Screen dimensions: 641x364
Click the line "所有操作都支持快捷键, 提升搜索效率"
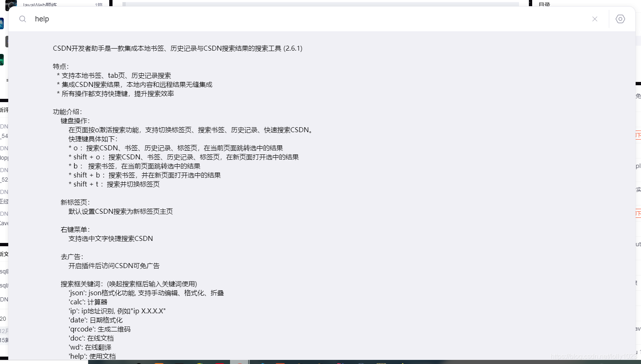point(115,94)
